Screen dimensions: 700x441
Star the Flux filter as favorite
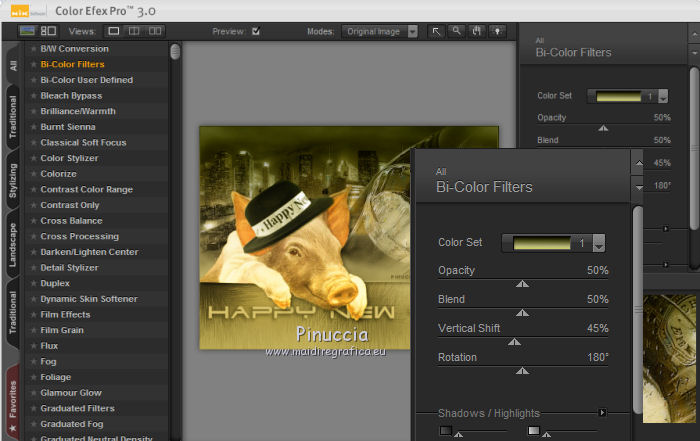(33, 345)
